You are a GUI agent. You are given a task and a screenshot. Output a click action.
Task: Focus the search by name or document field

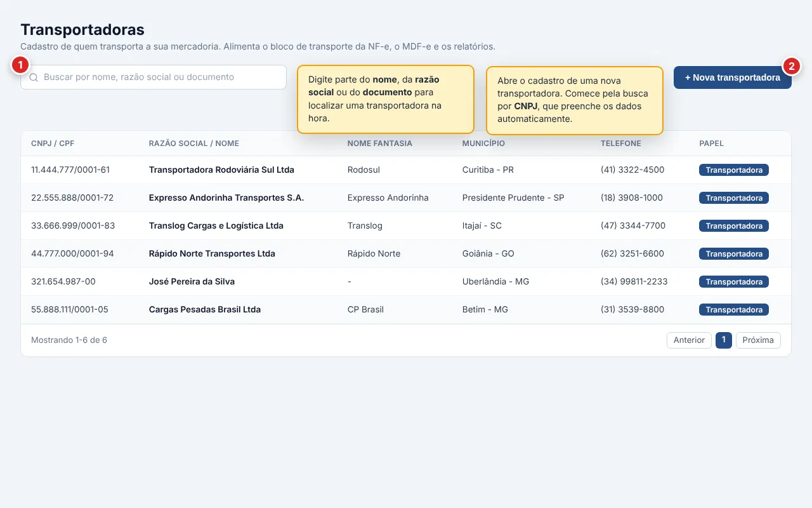click(x=154, y=77)
